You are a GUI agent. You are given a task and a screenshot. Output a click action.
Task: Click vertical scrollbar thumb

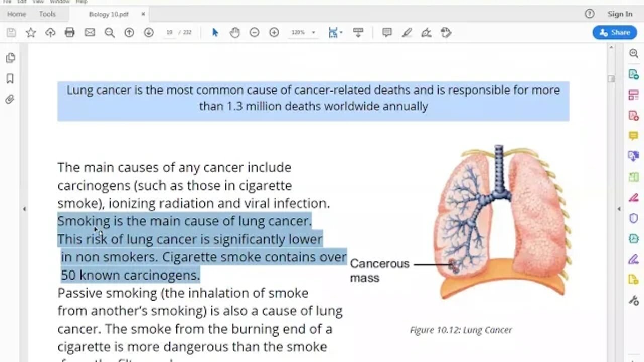coord(611,79)
